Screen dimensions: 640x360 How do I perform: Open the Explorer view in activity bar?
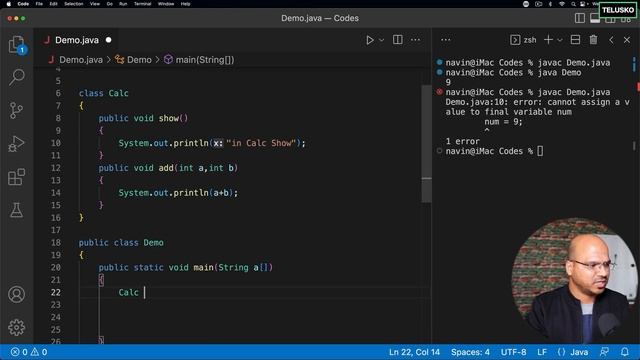17,44
